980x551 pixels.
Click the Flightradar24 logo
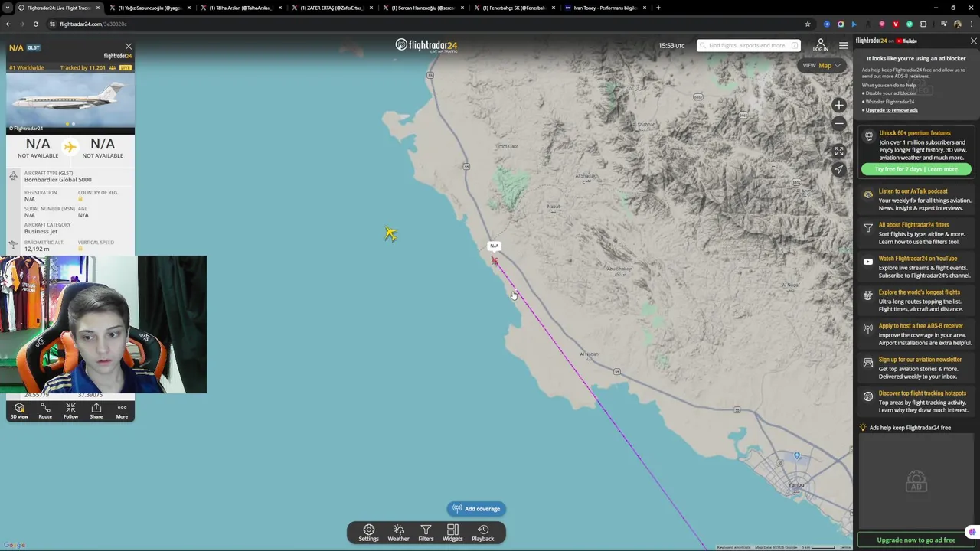426,45
